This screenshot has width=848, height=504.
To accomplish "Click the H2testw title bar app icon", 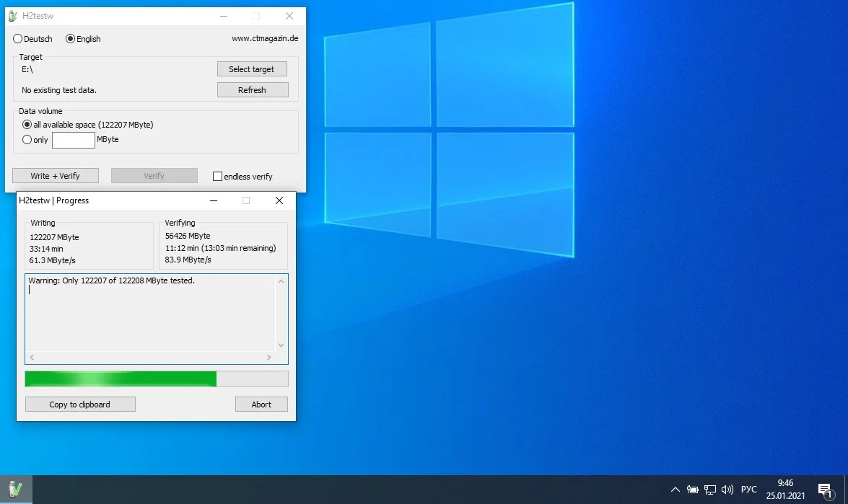I will 13,16.
